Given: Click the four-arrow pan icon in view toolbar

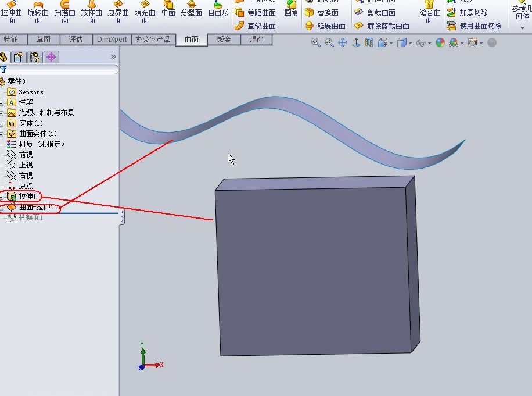Looking at the screenshot, I should (x=343, y=42).
